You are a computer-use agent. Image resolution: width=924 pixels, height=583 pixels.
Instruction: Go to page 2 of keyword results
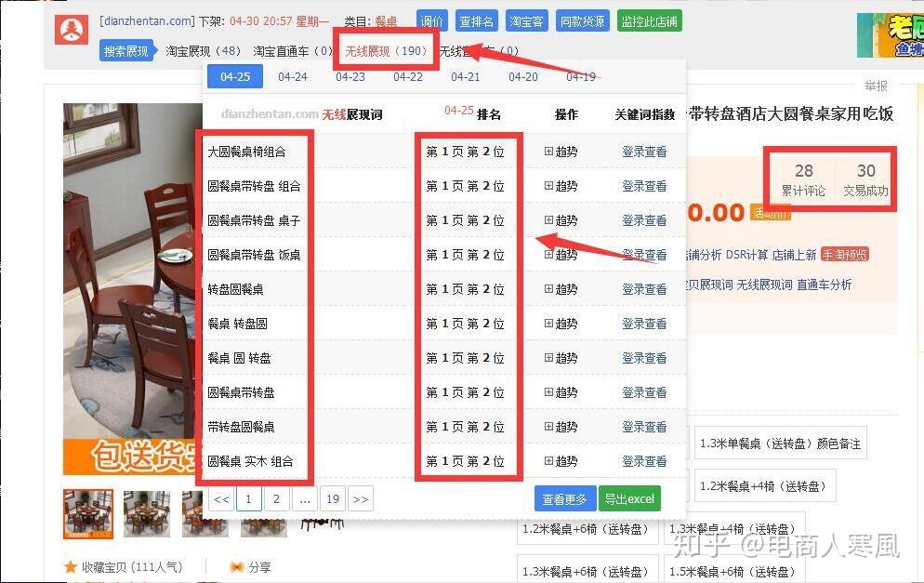(276, 499)
